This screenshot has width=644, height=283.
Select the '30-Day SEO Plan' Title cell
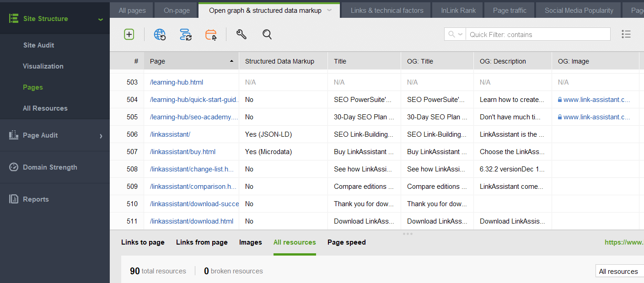[364, 117]
